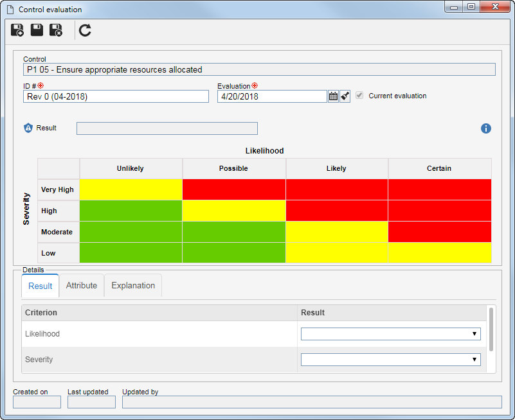Click the ID # input field
515x420 pixels.
[x=116, y=96]
